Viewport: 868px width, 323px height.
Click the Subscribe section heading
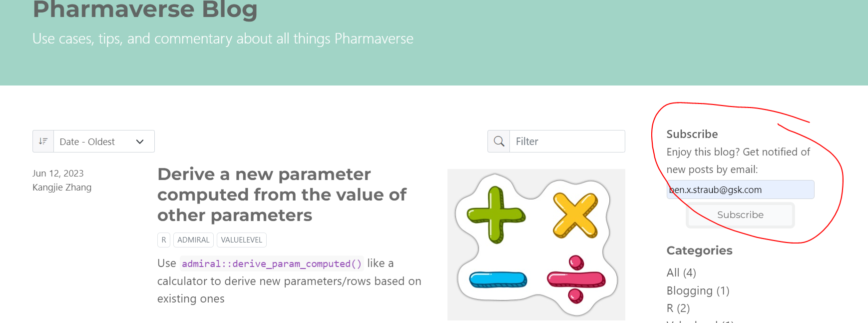(x=692, y=134)
